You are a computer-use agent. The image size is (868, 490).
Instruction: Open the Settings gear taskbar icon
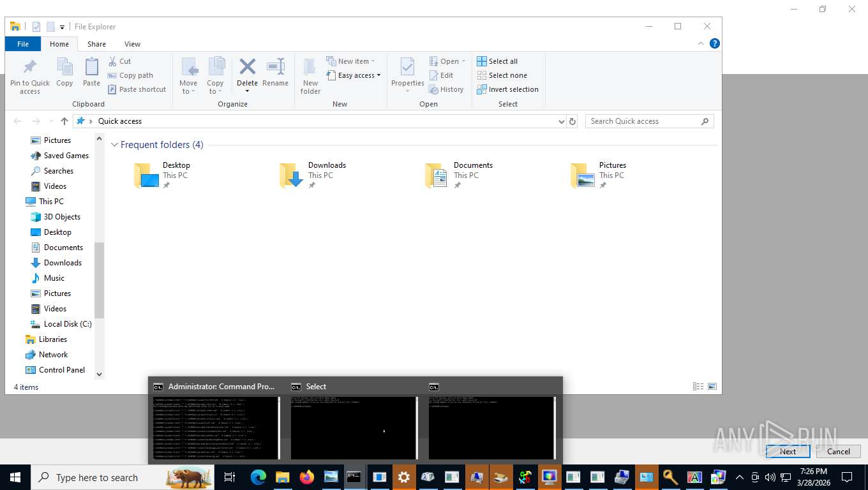[x=403, y=477]
